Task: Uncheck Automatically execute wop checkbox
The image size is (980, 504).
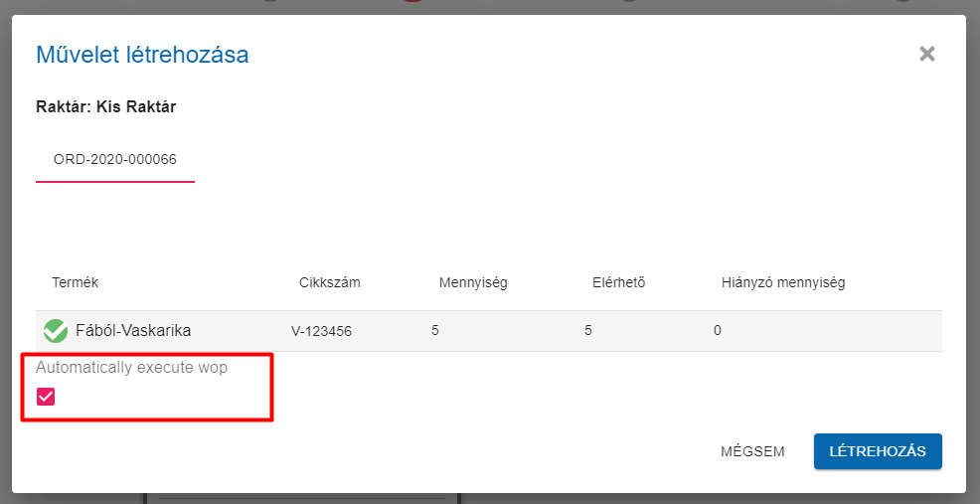Action: (46, 397)
